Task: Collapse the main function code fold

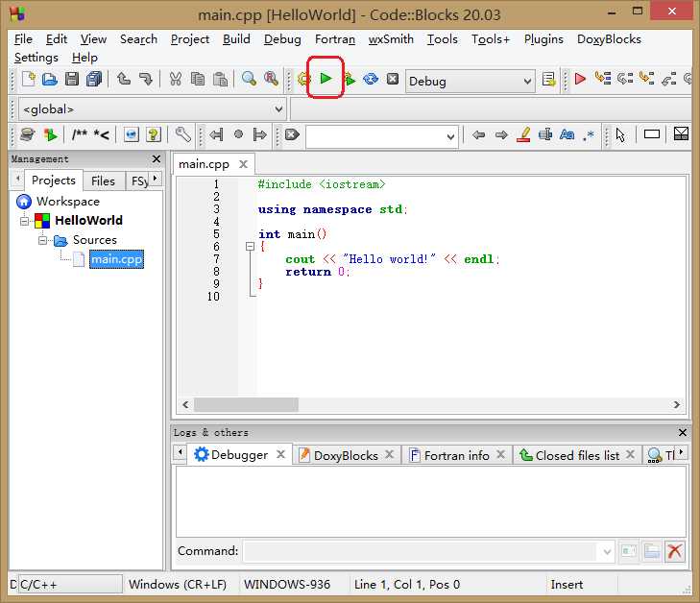Action: [x=250, y=247]
